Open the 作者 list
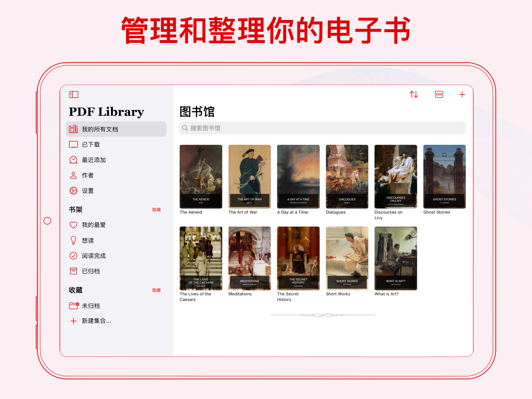Viewport: 532px width, 399px height. [116, 175]
